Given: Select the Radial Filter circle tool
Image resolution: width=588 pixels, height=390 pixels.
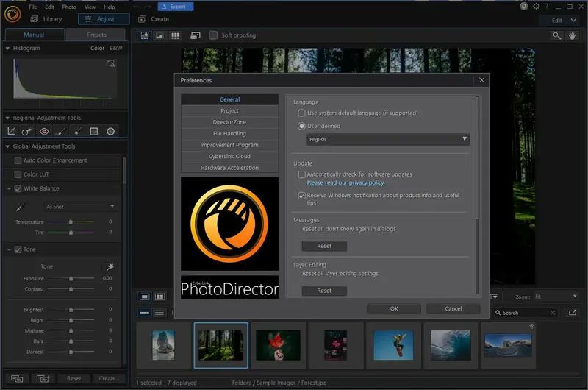Looking at the screenshot, I should tap(110, 132).
